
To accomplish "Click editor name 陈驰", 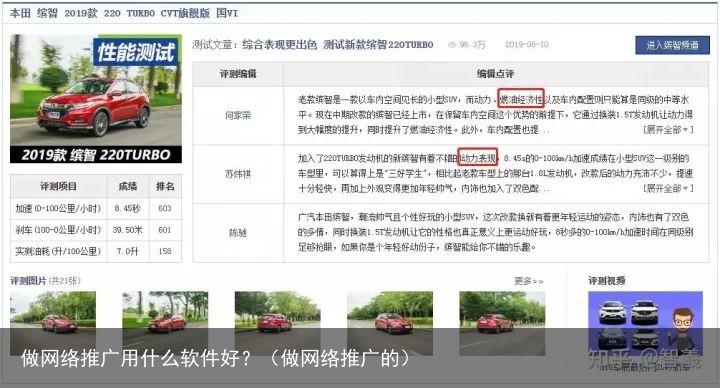I will pos(238,233).
